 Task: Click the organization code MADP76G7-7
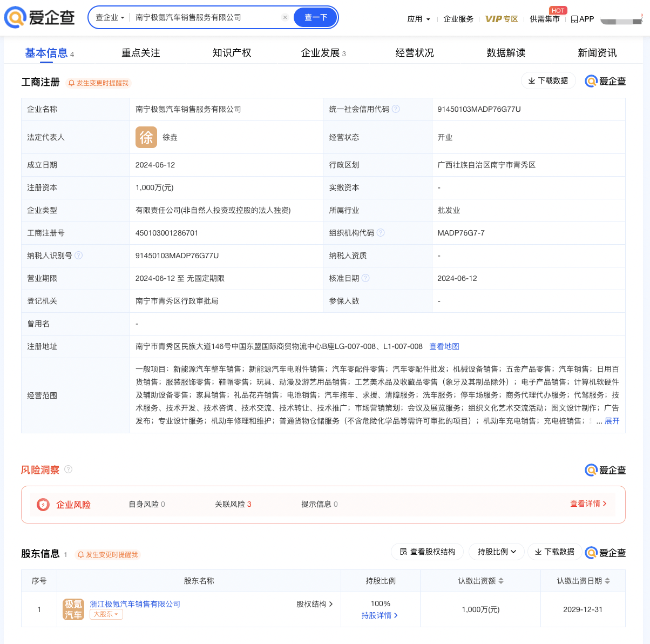pyautogui.click(x=461, y=233)
